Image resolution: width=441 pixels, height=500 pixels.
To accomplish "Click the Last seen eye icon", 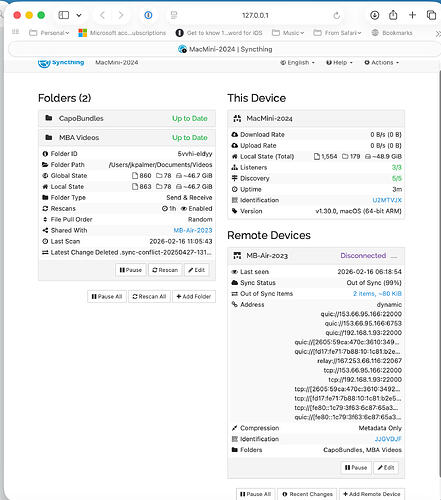I will coord(235,272).
